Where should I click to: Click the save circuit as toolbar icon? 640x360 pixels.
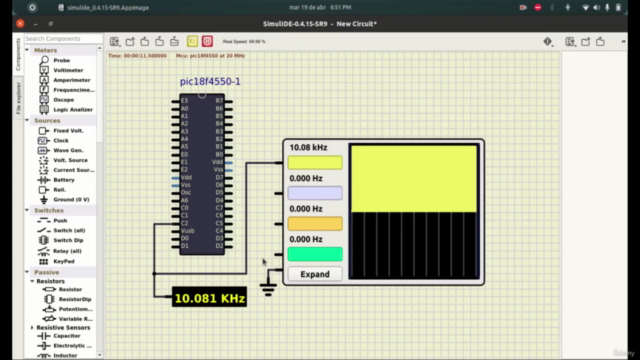160,41
